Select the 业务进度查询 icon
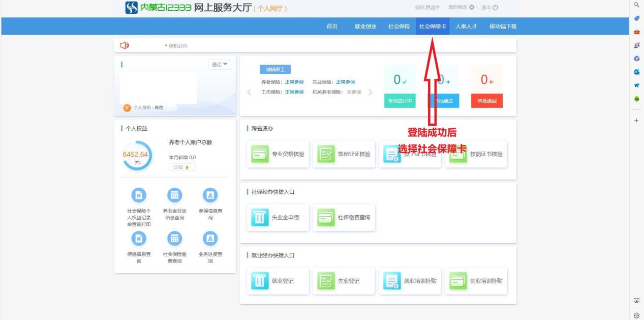Screen dimensions: 644x320 210,239
